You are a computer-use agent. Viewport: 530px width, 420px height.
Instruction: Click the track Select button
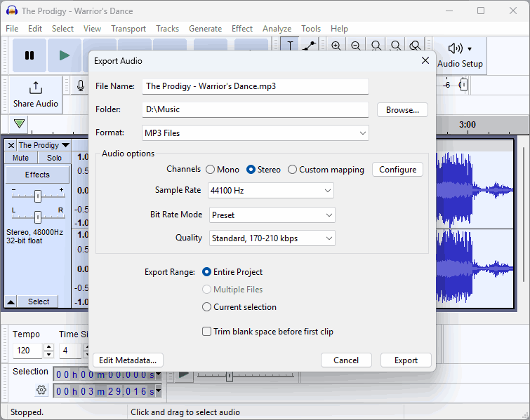point(38,302)
